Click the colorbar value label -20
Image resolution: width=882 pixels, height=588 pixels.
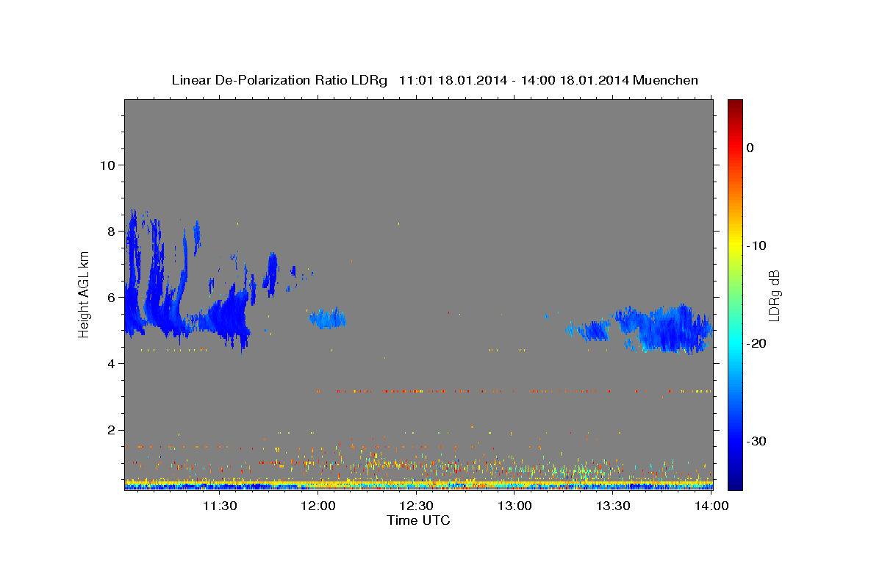click(758, 343)
